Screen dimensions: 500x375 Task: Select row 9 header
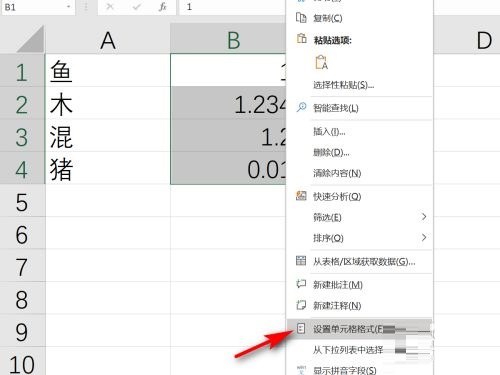point(22,331)
